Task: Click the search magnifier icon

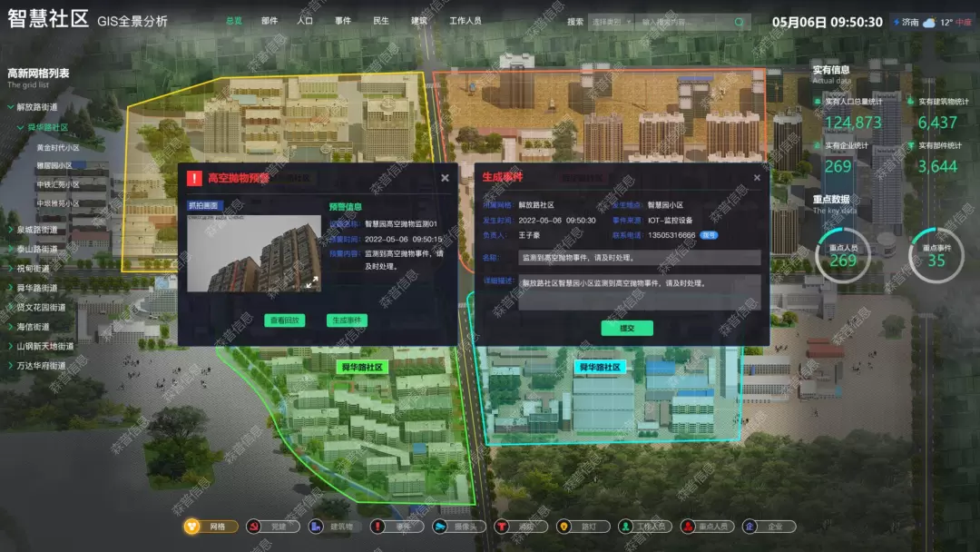Action: tap(740, 22)
